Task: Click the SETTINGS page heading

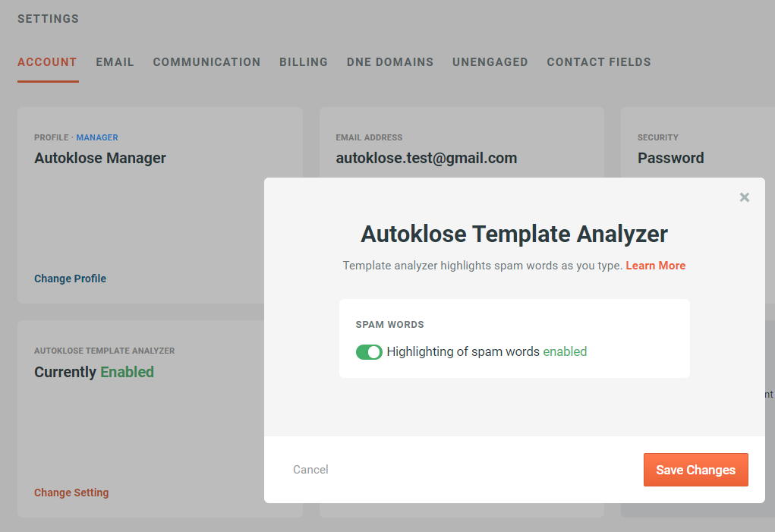Action: tap(48, 18)
